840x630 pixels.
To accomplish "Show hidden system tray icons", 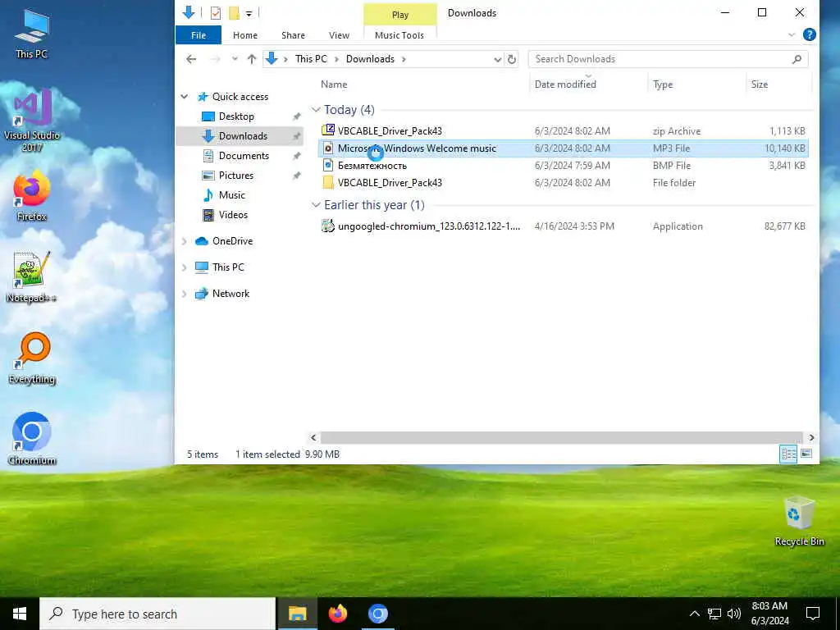I will (694, 614).
